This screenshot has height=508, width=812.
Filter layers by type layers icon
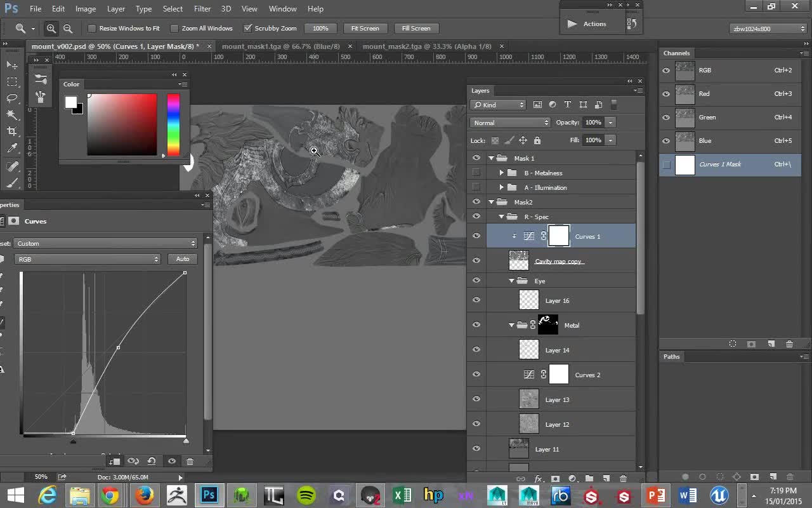pyautogui.click(x=568, y=105)
